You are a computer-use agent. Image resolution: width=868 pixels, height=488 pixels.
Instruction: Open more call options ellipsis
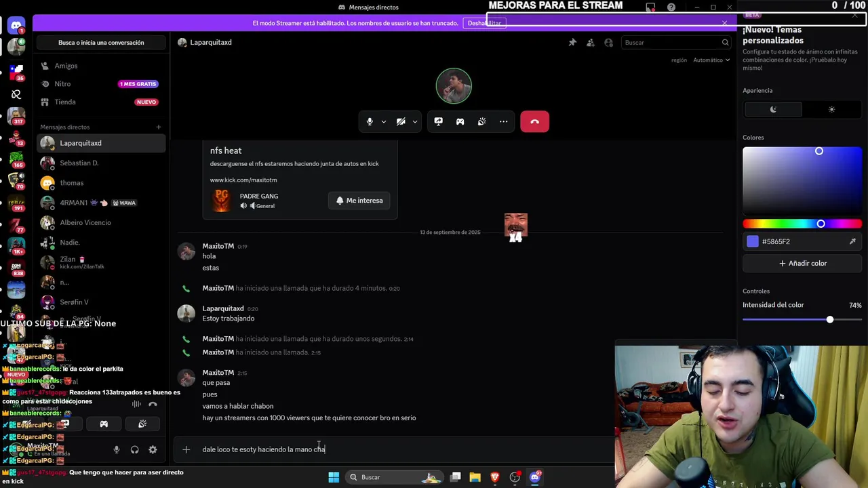tap(504, 121)
